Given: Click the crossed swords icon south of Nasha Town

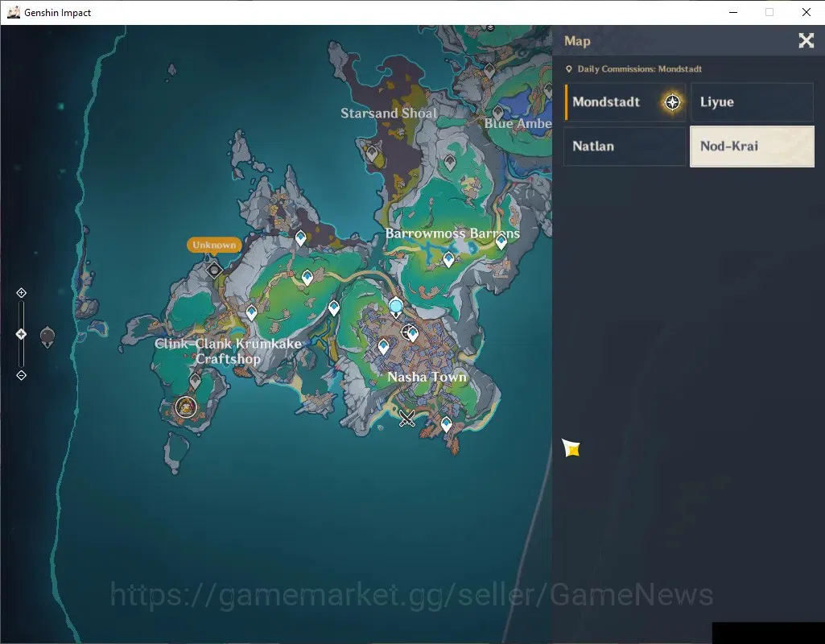Looking at the screenshot, I should pos(406,419).
